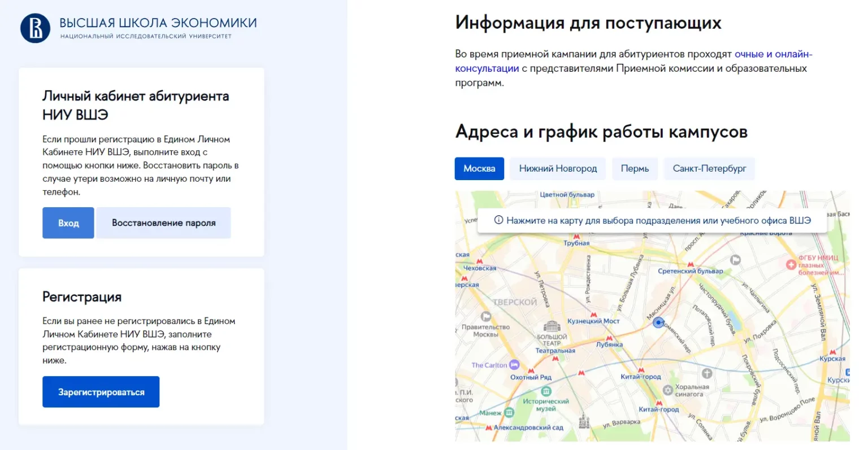Click the Исторический музей museum icon

pos(546,391)
